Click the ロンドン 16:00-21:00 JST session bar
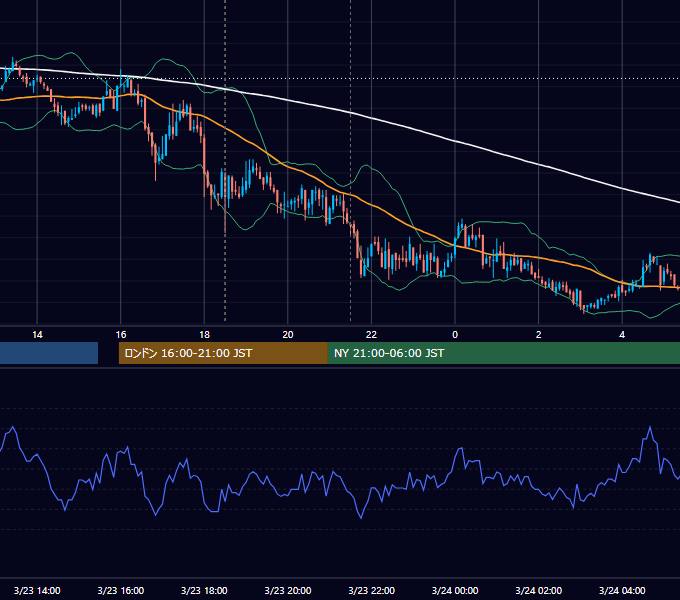This screenshot has width=680, height=600. tap(223, 353)
